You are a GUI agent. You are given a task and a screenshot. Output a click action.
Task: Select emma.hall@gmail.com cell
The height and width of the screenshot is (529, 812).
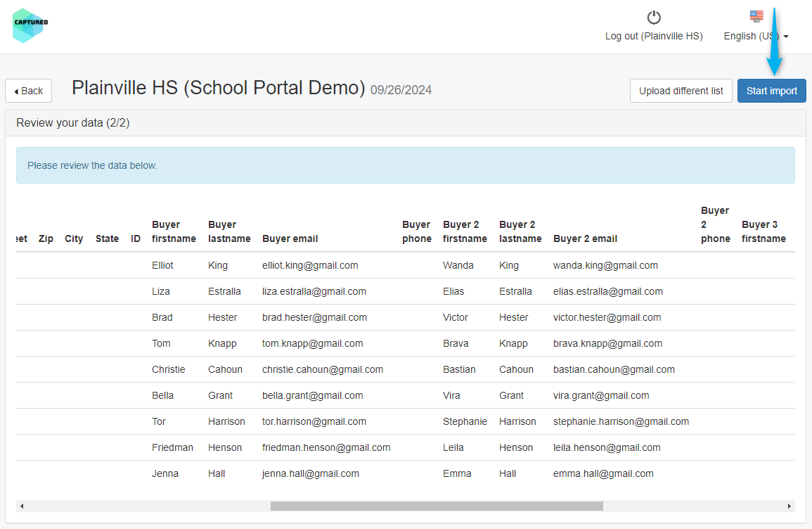coord(603,473)
